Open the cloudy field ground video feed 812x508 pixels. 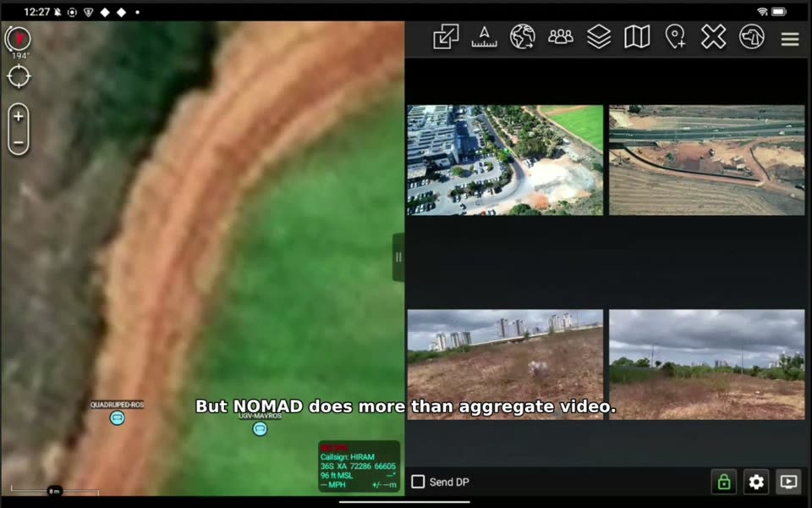[x=707, y=364]
